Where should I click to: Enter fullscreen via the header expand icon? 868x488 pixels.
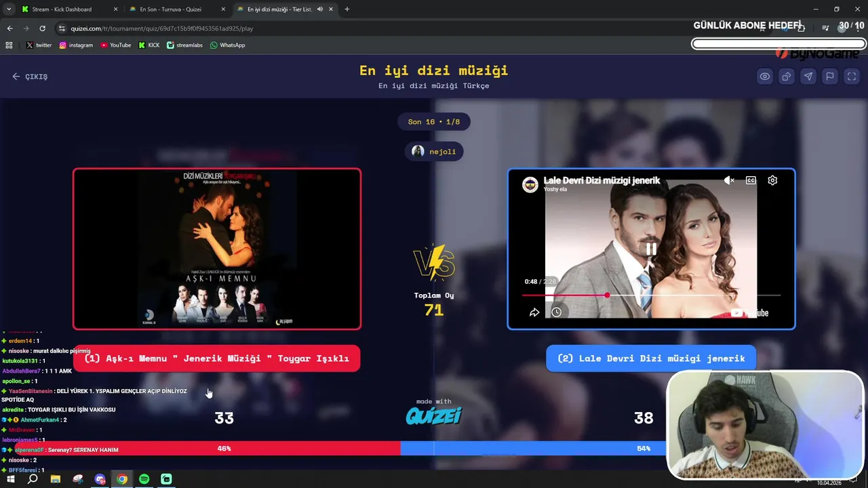click(852, 77)
